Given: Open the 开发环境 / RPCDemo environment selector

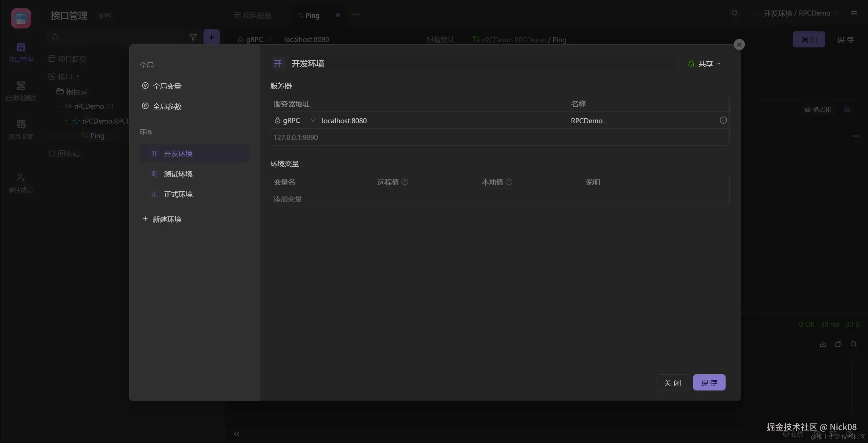Looking at the screenshot, I should tap(797, 13).
